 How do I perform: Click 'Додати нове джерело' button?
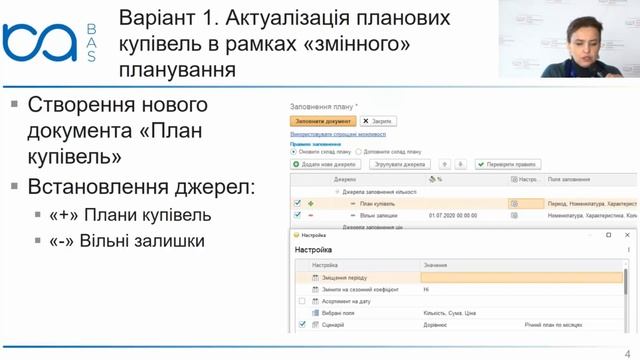[326, 164]
